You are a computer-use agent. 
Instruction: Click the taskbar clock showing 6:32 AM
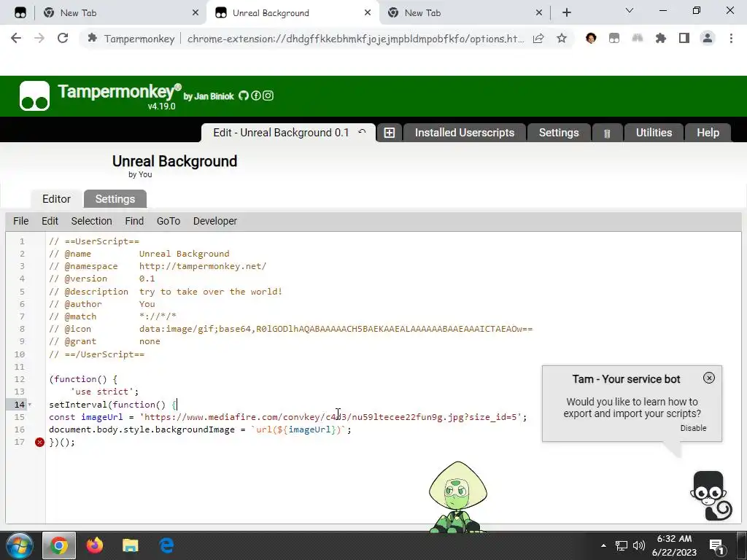[x=674, y=545]
